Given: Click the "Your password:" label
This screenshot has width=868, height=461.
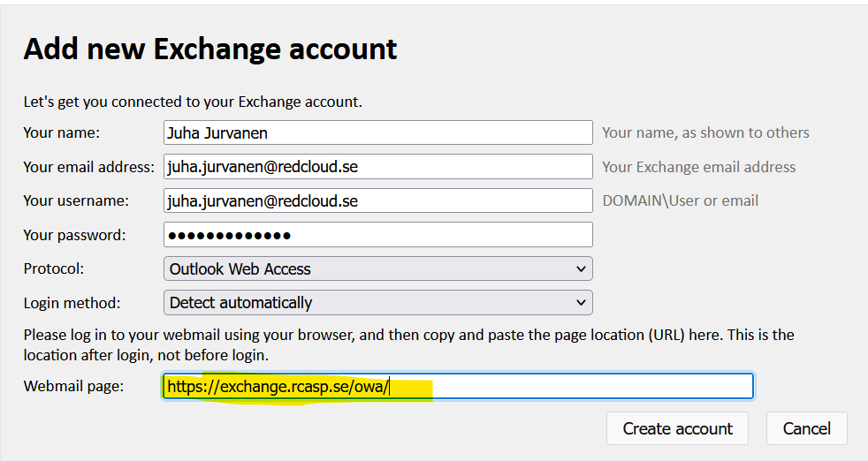Looking at the screenshot, I should click(x=74, y=235).
